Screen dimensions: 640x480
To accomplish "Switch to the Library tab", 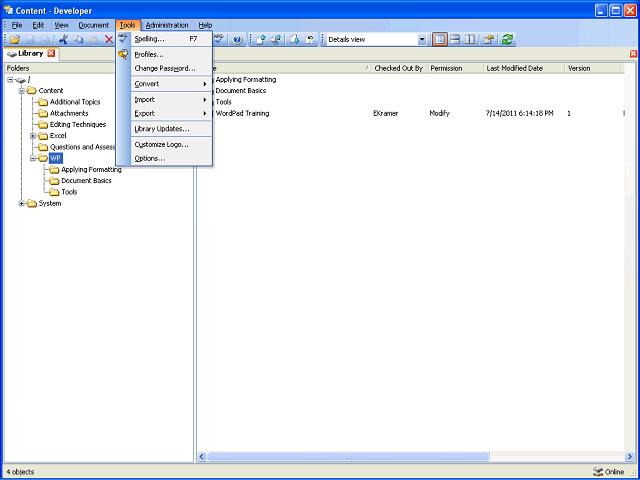I will click(x=31, y=53).
